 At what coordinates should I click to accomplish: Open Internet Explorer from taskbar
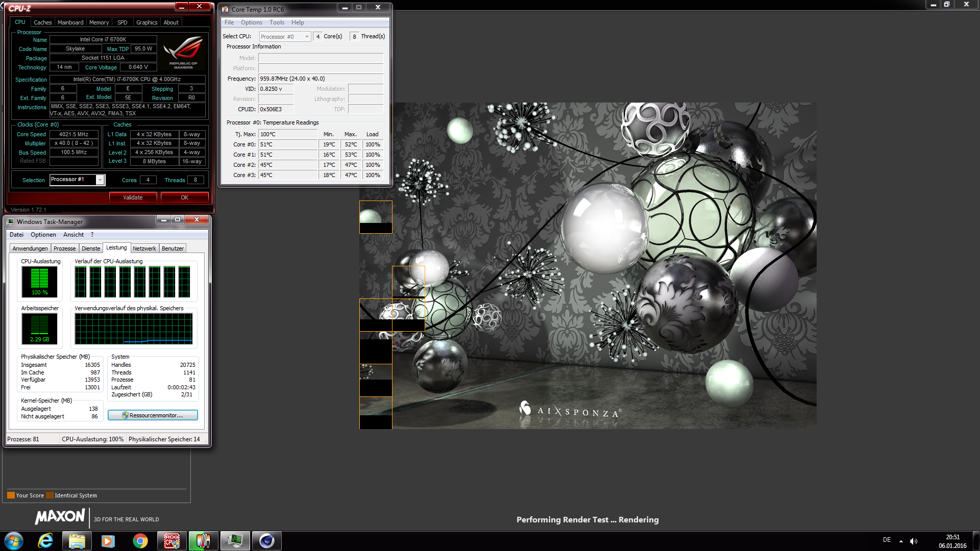point(45,541)
